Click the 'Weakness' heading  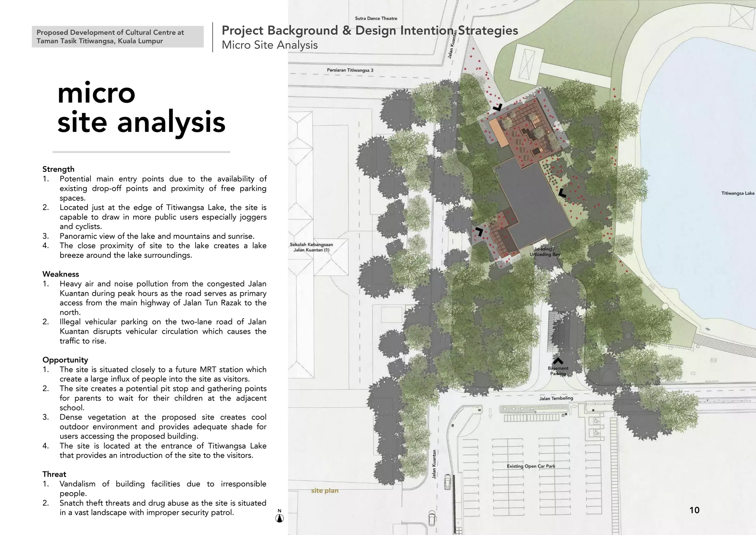[x=61, y=274]
